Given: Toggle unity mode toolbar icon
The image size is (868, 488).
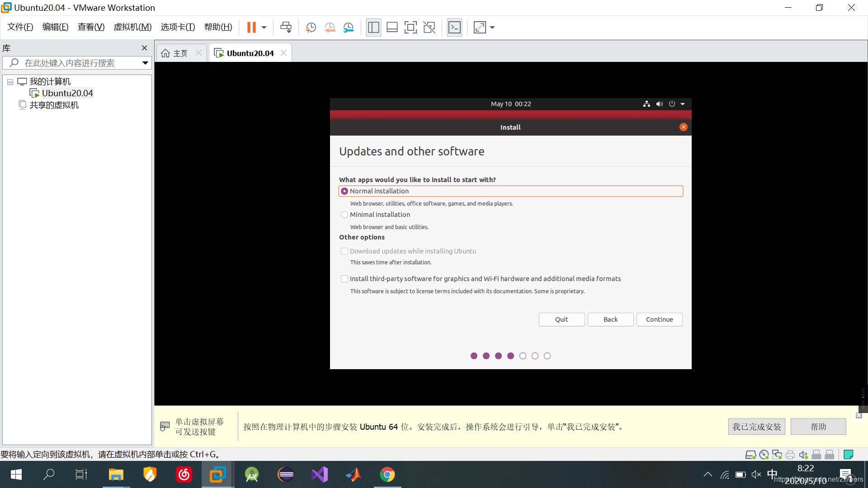Looking at the screenshot, I should point(429,28).
